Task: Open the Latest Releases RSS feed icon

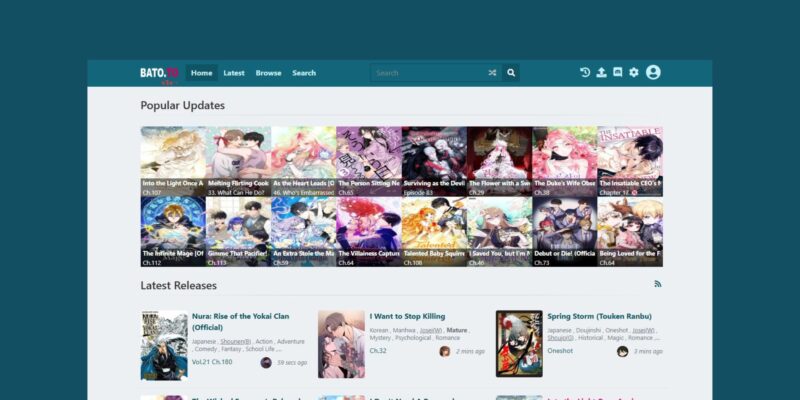Action: pyautogui.click(x=658, y=284)
